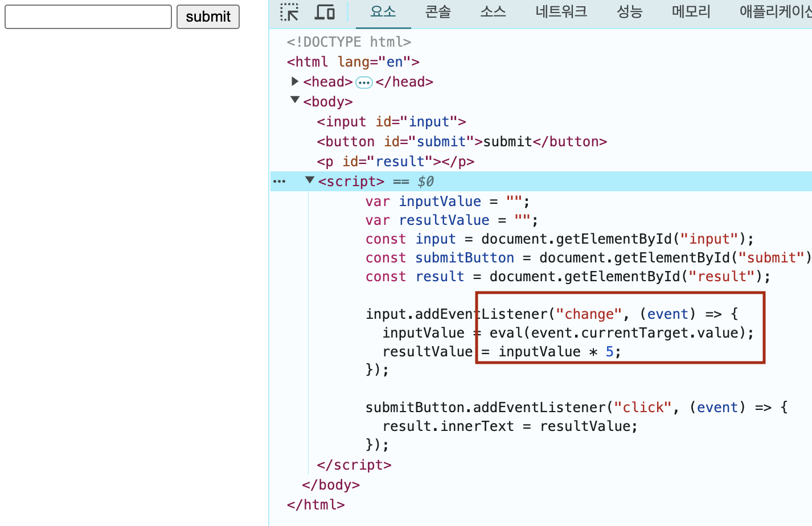The image size is (812, 526).
Task: Click the 'const input = document.getElementById' line
Action: [x=560, y=239]
